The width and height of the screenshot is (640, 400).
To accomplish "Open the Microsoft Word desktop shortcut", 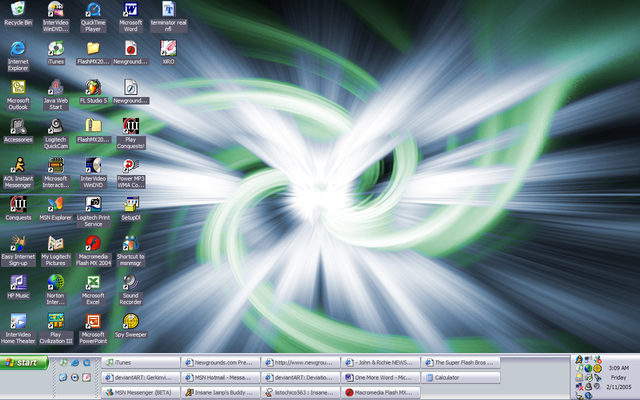I will click(x=131, y=17).
